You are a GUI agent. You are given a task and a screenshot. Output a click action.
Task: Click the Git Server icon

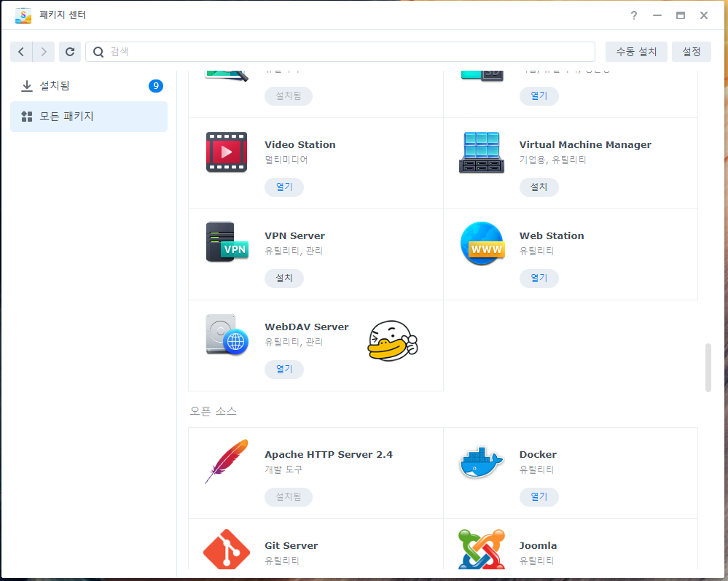pos(227,550)
